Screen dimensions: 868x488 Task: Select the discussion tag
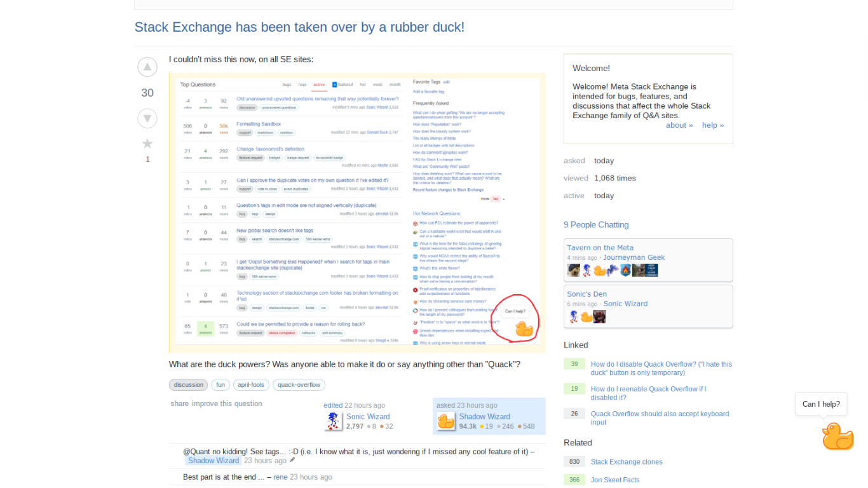click(188, 384)
